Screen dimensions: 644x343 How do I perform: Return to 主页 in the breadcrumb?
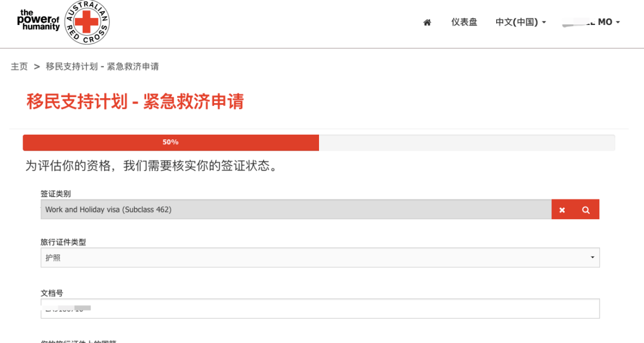[x=19, y=67]
